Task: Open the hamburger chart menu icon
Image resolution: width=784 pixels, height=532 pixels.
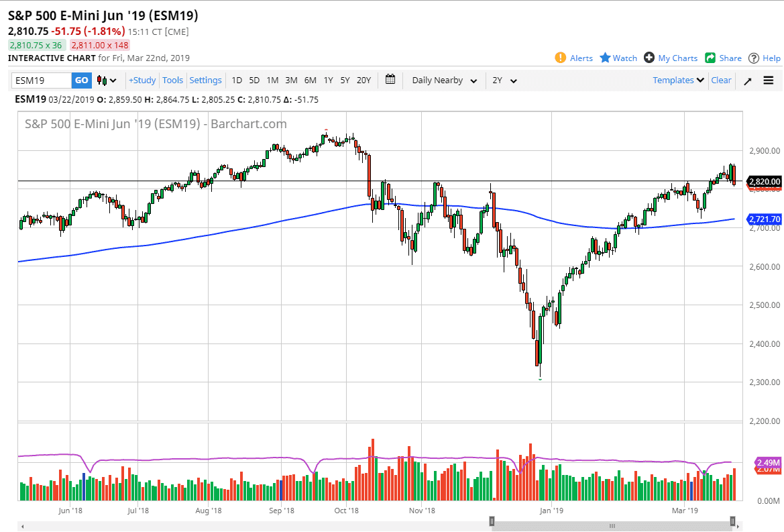Action: 768,80
